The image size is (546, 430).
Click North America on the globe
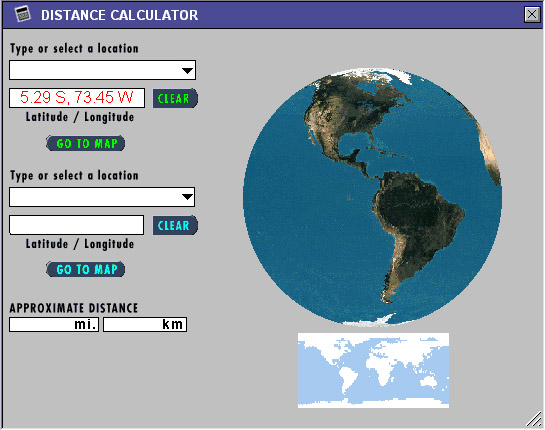(348, 115)
